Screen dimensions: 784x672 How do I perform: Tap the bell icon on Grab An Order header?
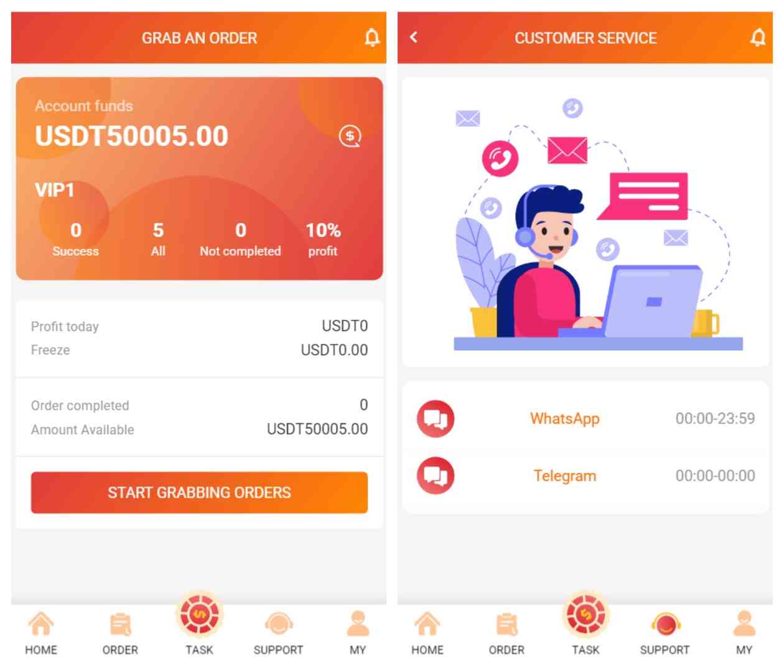click(371, 37)
